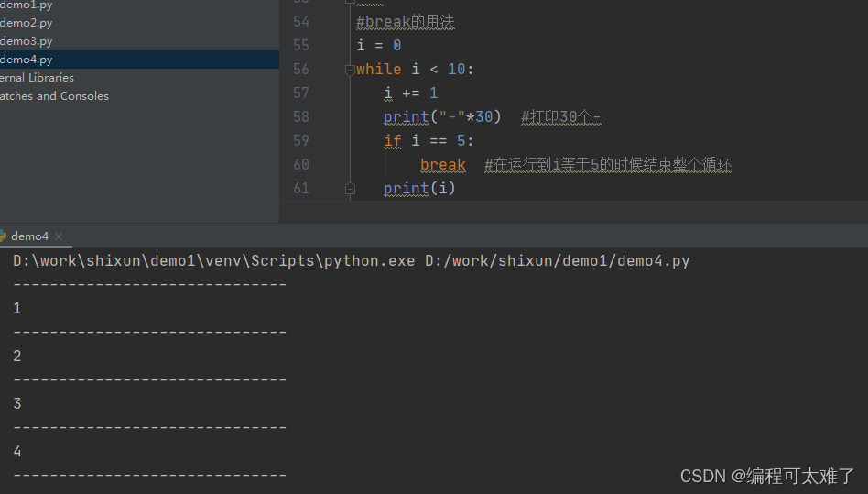Viewport: 868px width, 494px height.
Task: Click the 'i += 1' statement
Action: click(411, 93)
